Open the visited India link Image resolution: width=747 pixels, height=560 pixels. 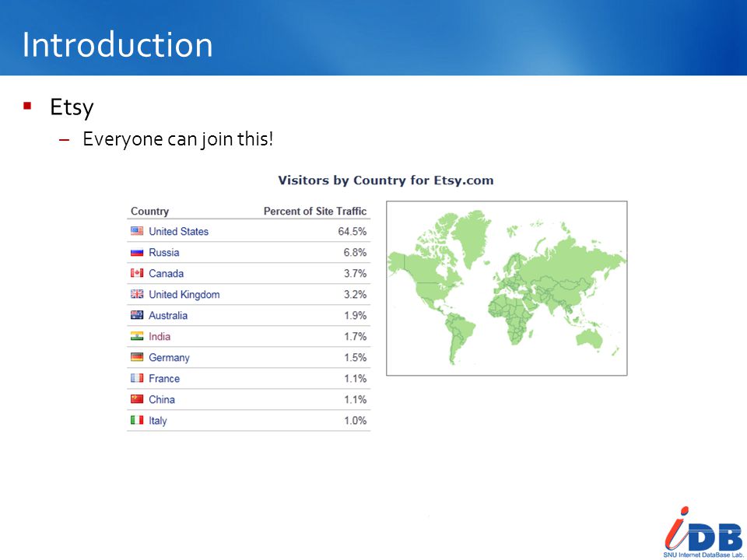[x=159, y=336]
